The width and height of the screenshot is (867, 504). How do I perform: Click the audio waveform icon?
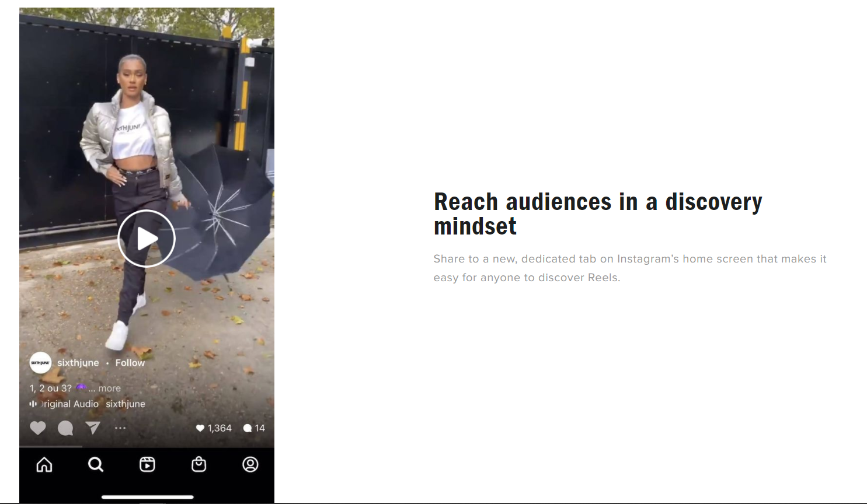tap(33, 404)
